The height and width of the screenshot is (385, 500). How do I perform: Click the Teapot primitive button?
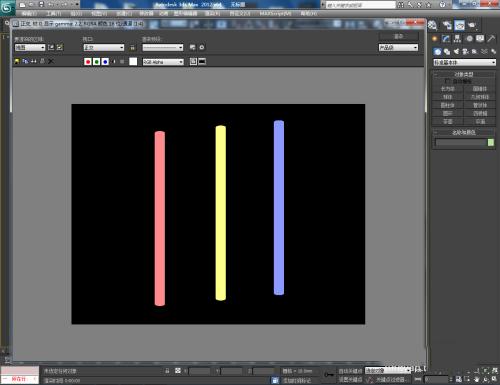pos(448,121)
